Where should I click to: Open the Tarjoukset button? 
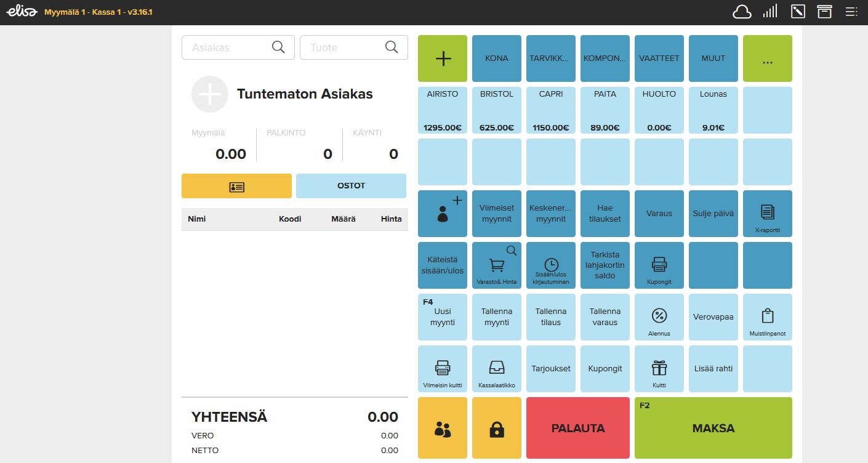[551, 369]
